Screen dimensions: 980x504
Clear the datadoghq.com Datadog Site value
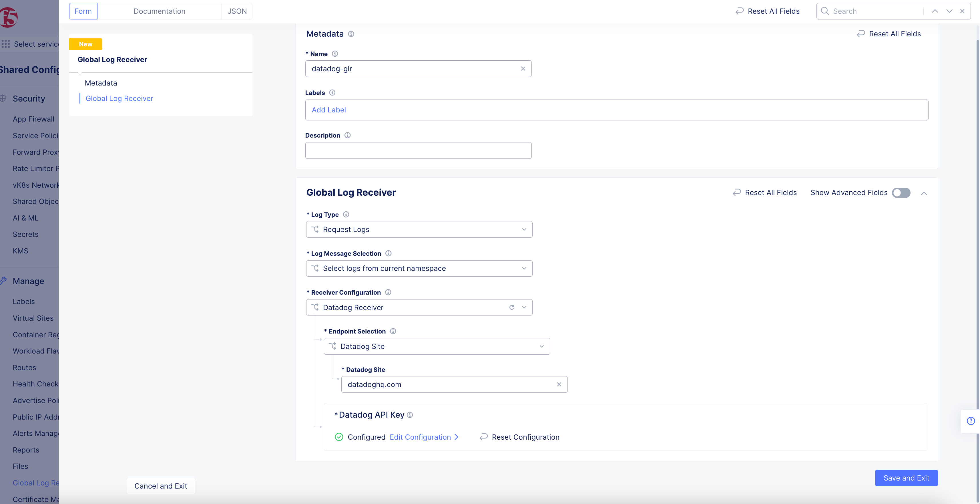559,384
